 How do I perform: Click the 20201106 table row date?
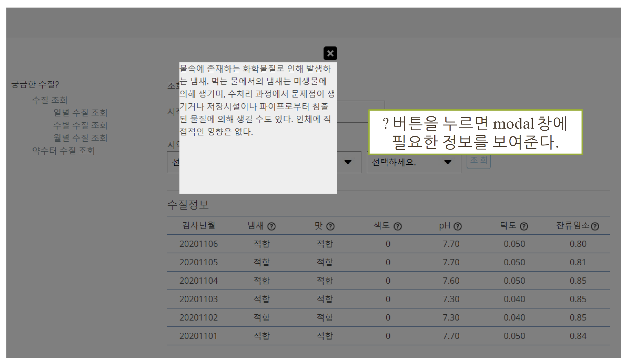pyautogui.click(x=199, y=244)
